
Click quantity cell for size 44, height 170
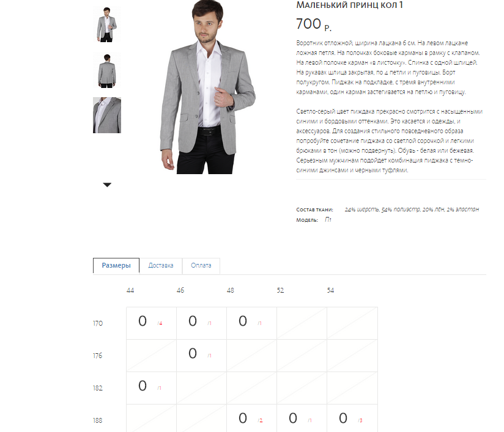[x=152, y=323]
